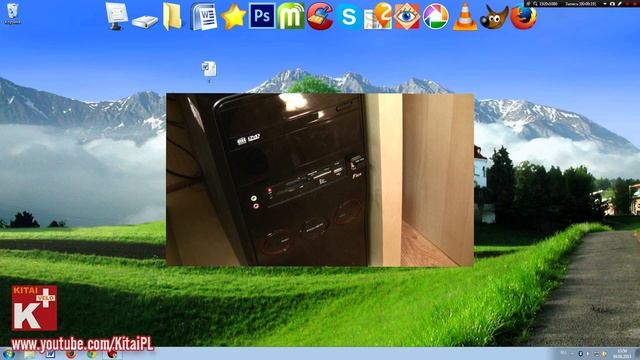
Task: Launch VLC media player from the dock
Action: (465, 17)
